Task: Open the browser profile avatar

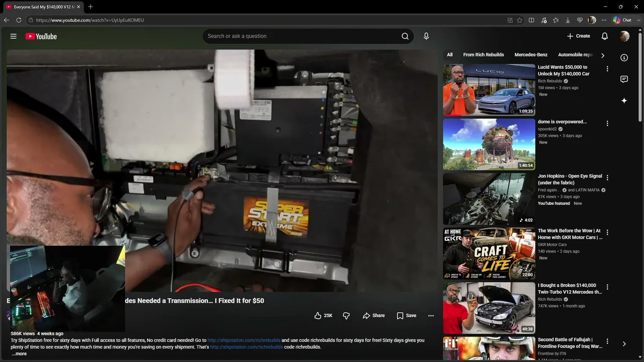Action: (x=592, y=20)
